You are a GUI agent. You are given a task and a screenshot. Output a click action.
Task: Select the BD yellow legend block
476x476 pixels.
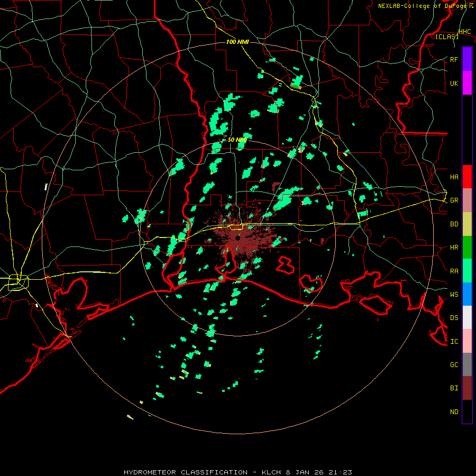point(467,224)
